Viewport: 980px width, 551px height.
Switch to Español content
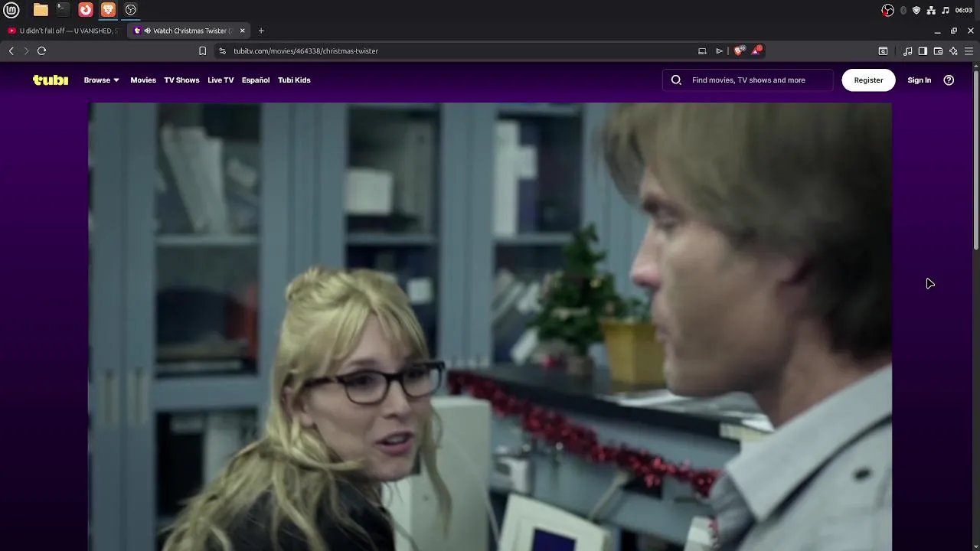point(256,80)
